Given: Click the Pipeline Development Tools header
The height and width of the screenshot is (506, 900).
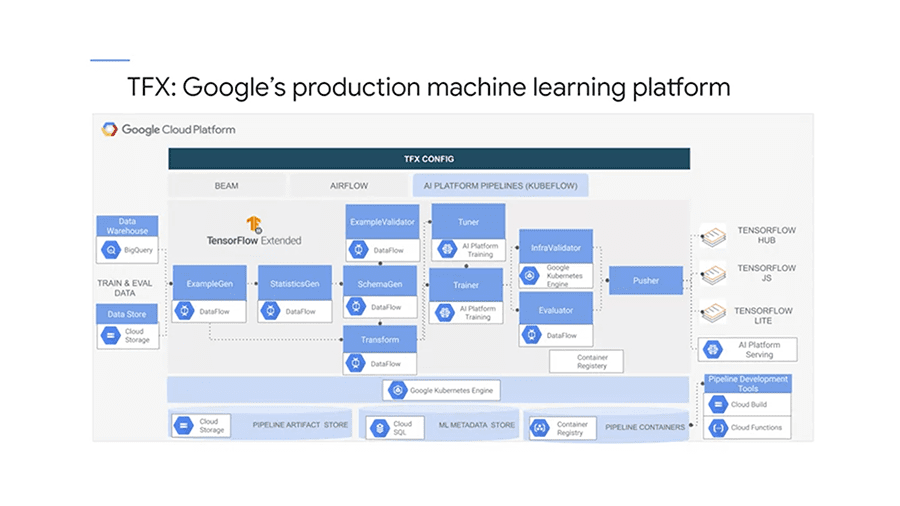Looking at the screenshot, I should (x=747, y=383).
